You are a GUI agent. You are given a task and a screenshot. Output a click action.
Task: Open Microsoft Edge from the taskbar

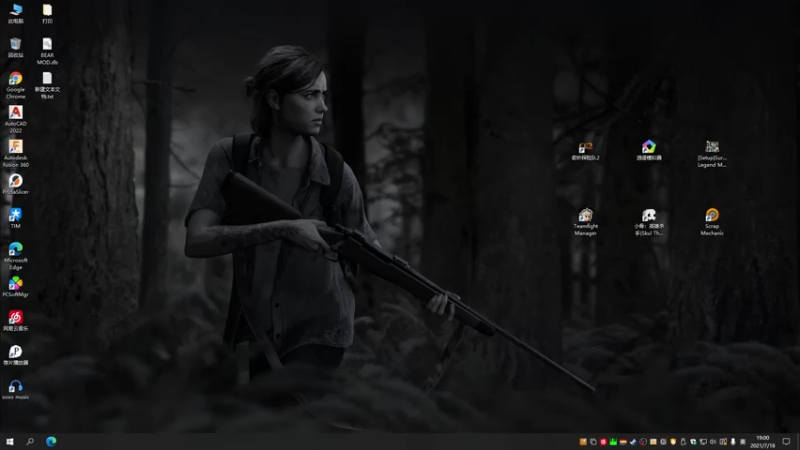[x=51, y=441]
